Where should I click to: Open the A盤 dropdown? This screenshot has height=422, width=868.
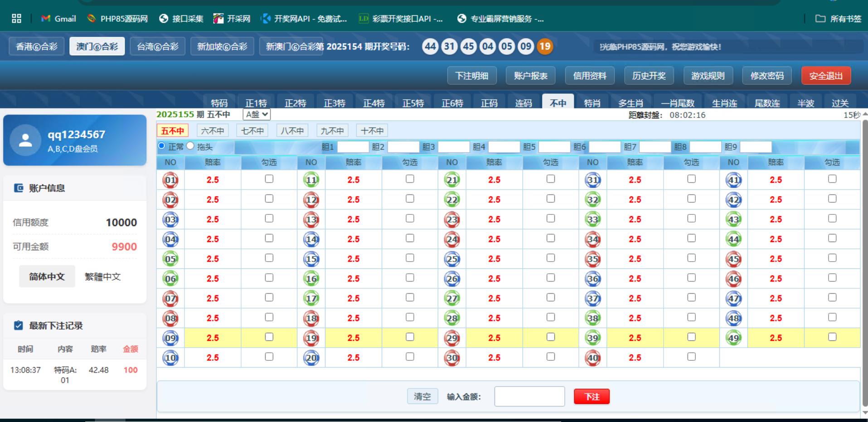[x=257, y=115]
